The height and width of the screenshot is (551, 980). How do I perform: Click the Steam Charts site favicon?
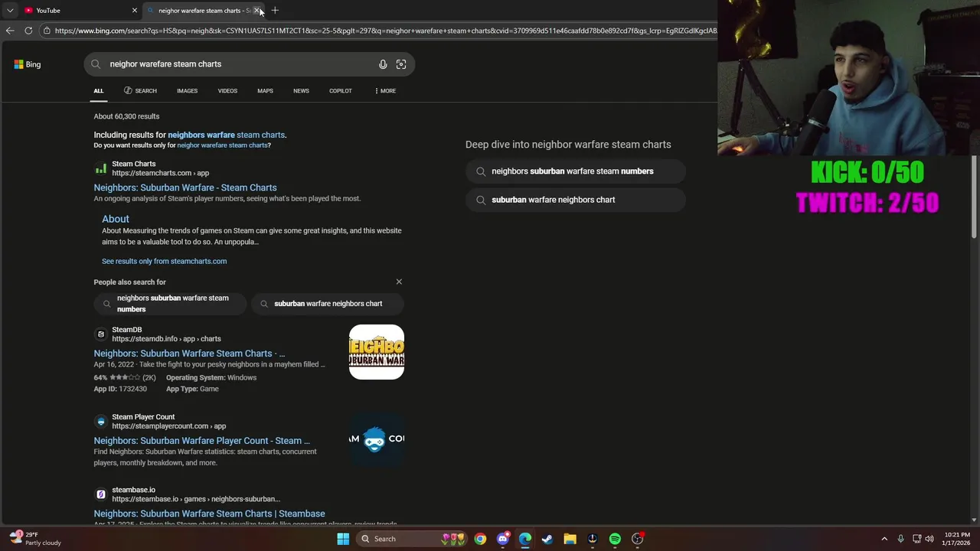click(x=100, y=168)
